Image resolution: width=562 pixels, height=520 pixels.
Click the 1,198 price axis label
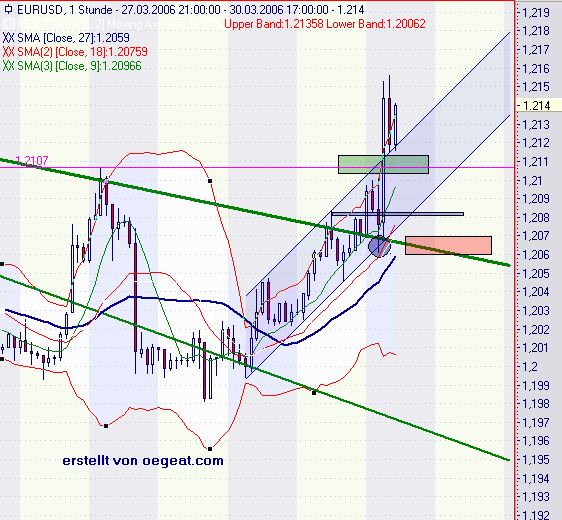tap(536, 404)
